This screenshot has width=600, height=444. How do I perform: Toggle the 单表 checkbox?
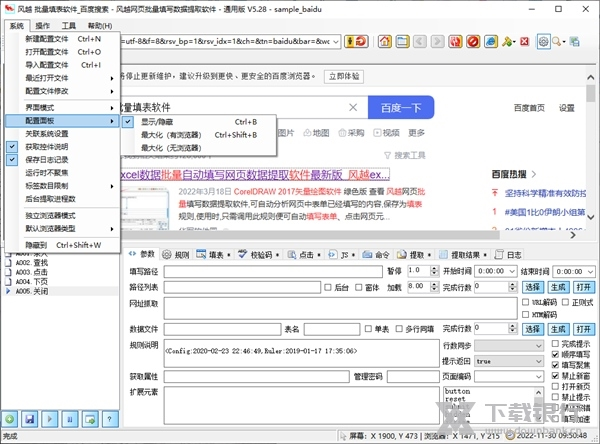[x=368, y=329]
